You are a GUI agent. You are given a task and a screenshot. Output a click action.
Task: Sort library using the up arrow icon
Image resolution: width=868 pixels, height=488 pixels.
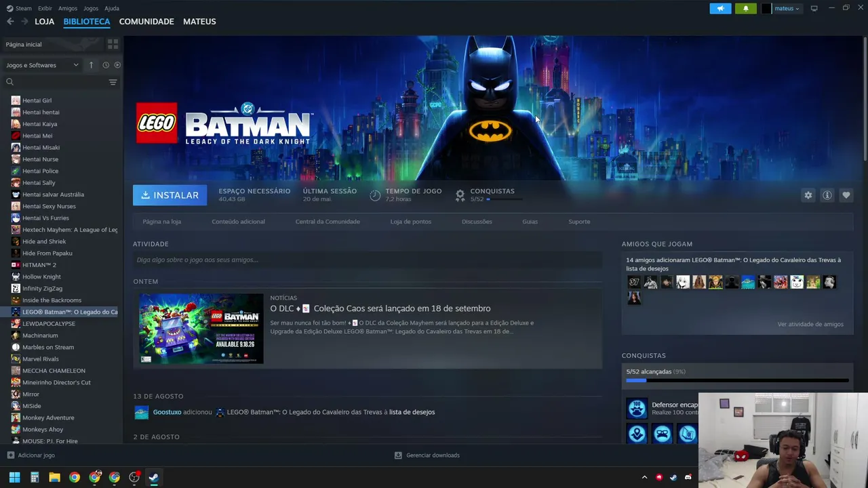coord(91,65)
